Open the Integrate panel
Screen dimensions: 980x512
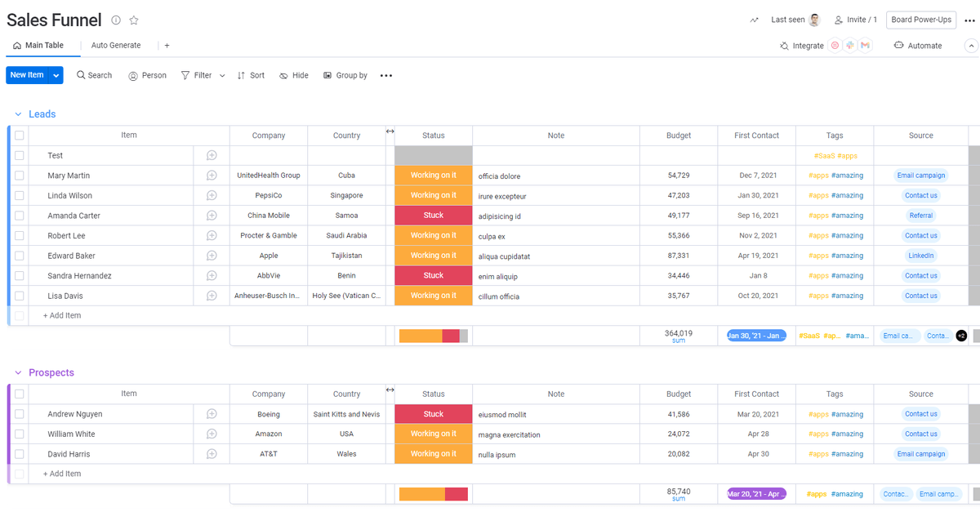pos(801,46)
